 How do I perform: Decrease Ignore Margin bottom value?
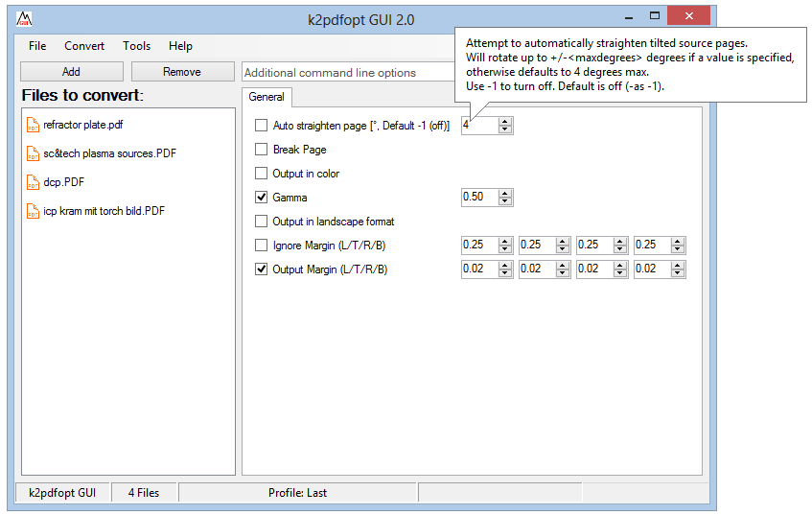pos(678,249)
